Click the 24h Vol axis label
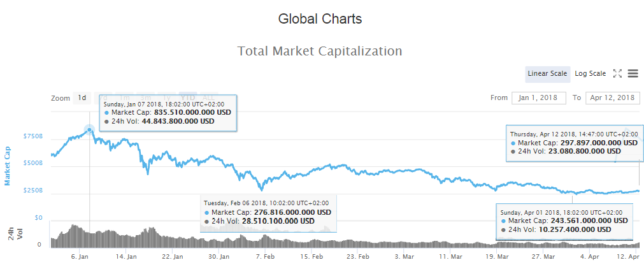The width and height of the screenshot is (644, 274). pos(15,233)
